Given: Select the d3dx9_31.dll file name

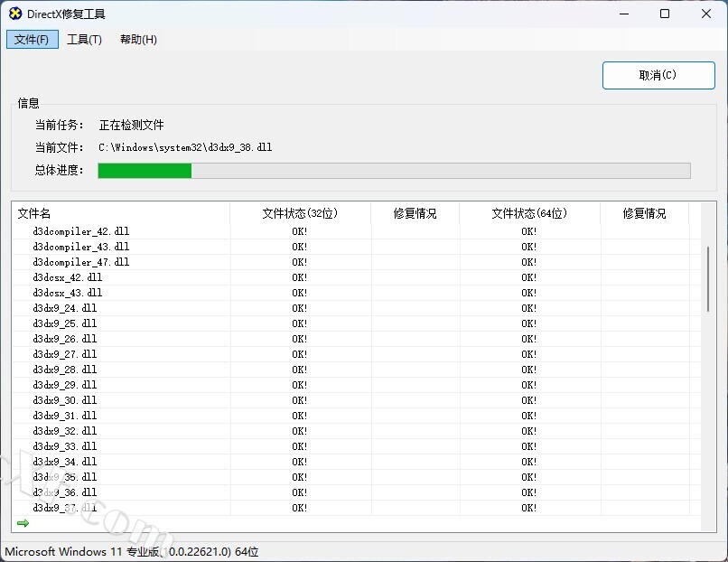Looking at the screenshot, I should [65, 416].
